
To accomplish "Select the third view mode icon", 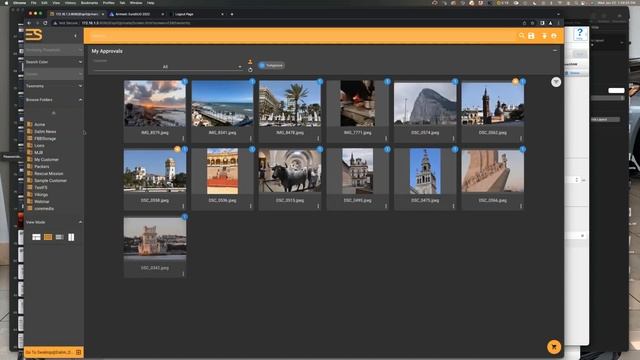I will point(60,237).
